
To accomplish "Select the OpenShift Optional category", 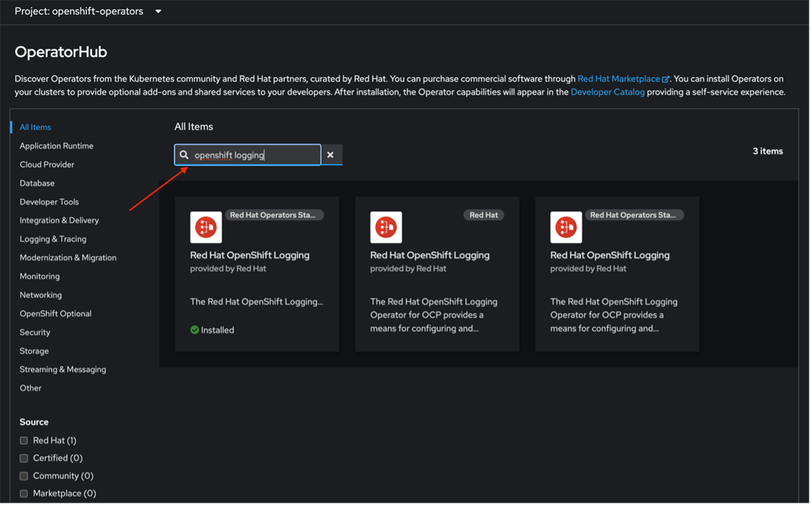I will (55, 314).
